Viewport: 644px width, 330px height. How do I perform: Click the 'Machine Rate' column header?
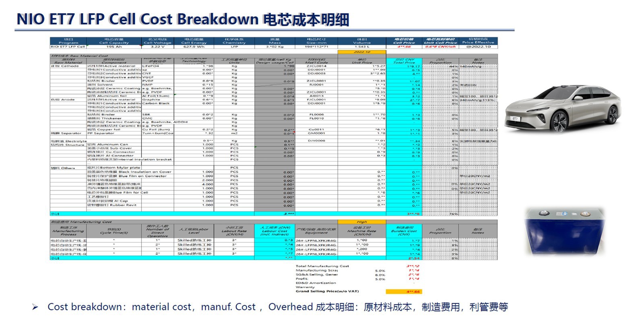point(362,231)
